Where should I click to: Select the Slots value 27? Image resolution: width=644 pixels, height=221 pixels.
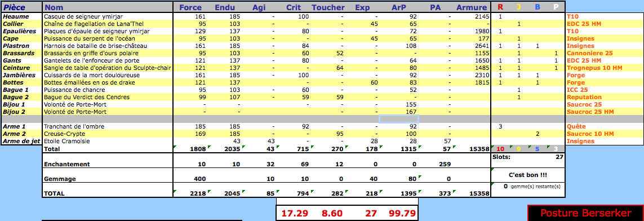tap(559, 157)
